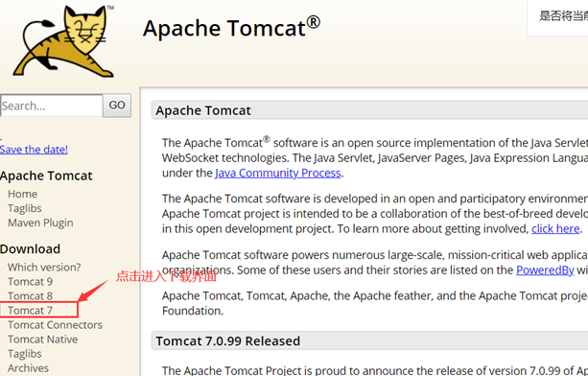
Task: Open Tomcat Native download link
Action: tap(43, 340)
